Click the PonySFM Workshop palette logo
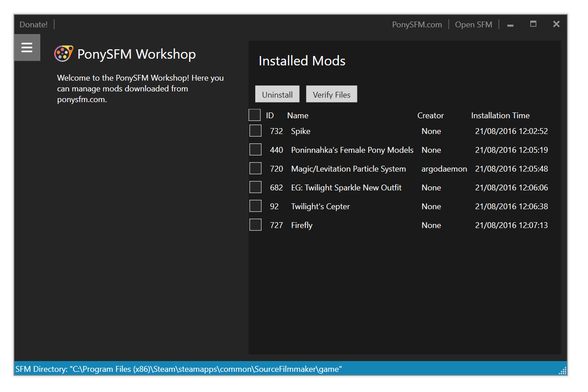 [x=64, y=54]
